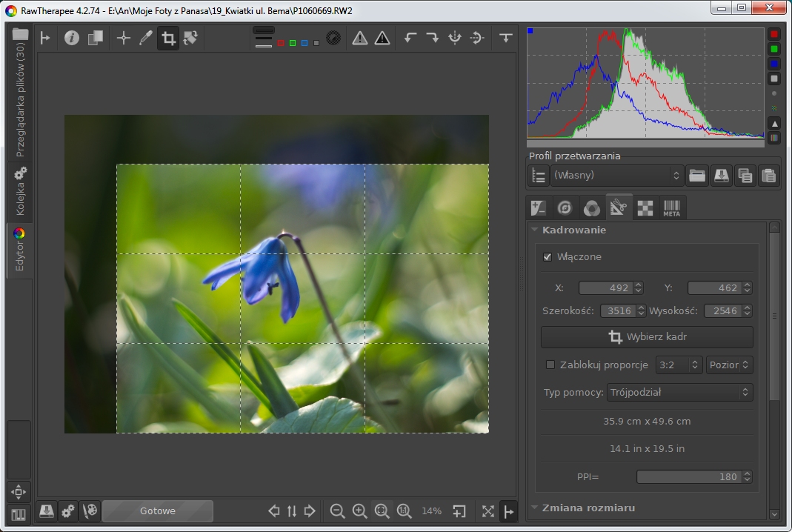Open the 3:2 aspect ratio dropdown

(678, 365)
